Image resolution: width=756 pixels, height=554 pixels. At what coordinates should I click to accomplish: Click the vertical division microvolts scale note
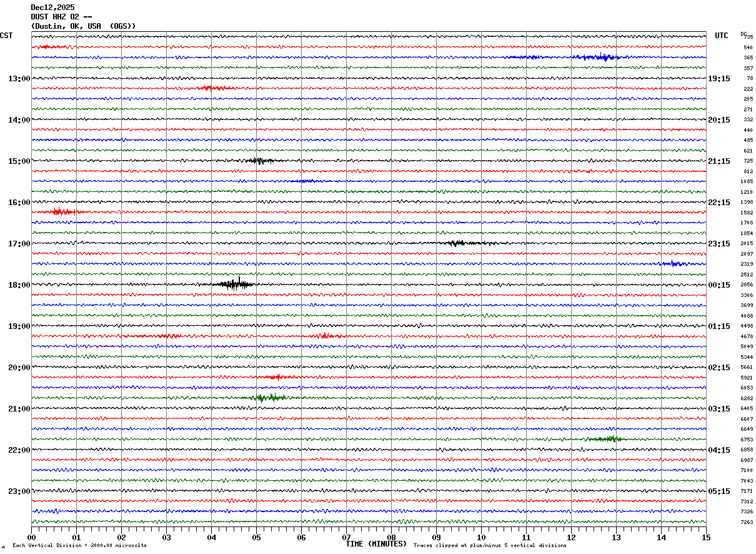(79, 546)
